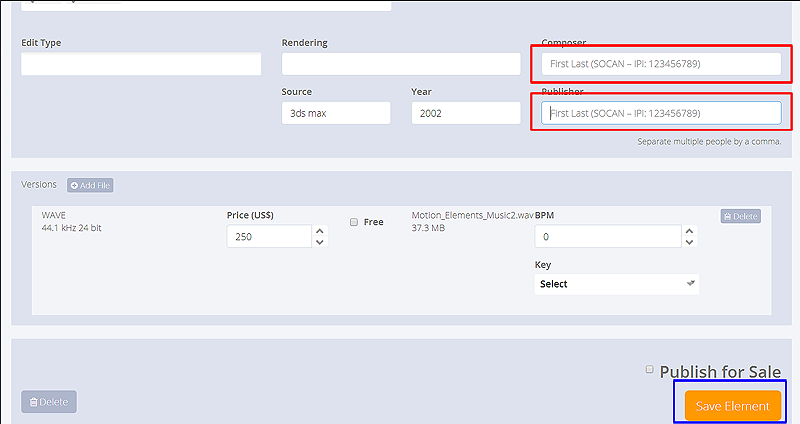Viewport: 800px width, 424px height.
Task: Increase BPM with the up arrow
Action: (689, 231)
